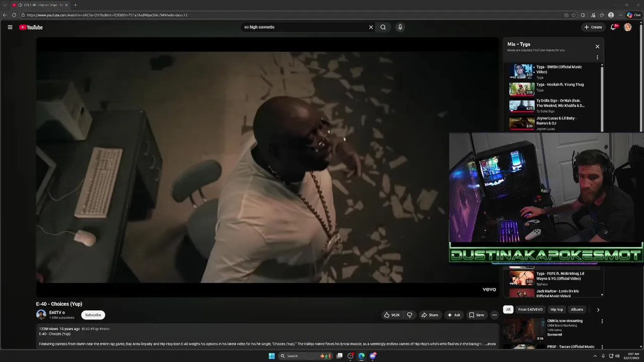Subscribe to E40TV

93,315
